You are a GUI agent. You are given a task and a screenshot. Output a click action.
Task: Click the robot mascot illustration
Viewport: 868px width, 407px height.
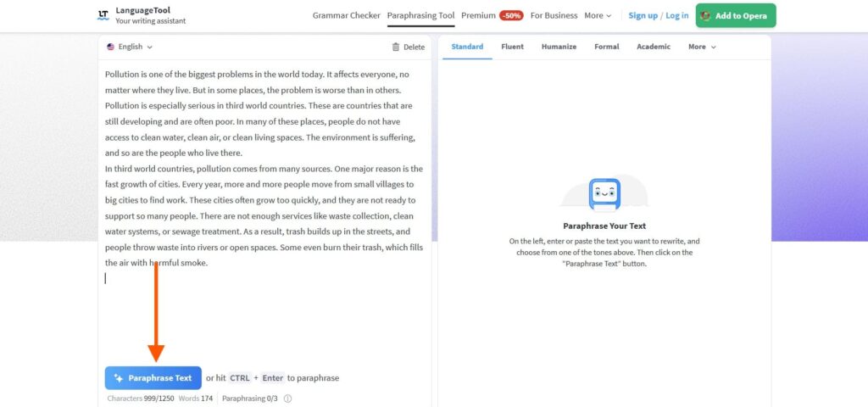coord(604,194)
